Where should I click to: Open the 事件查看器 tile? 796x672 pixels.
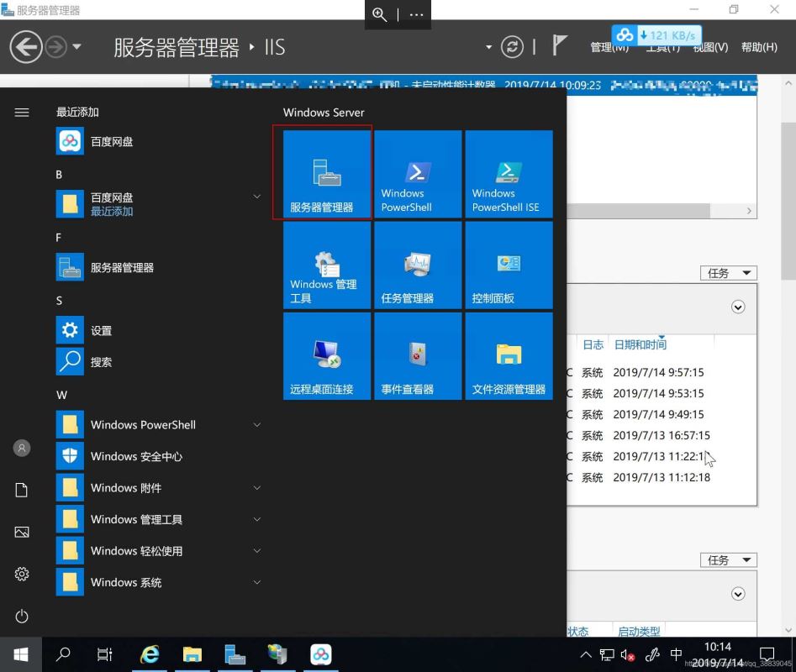coord(418,356)
